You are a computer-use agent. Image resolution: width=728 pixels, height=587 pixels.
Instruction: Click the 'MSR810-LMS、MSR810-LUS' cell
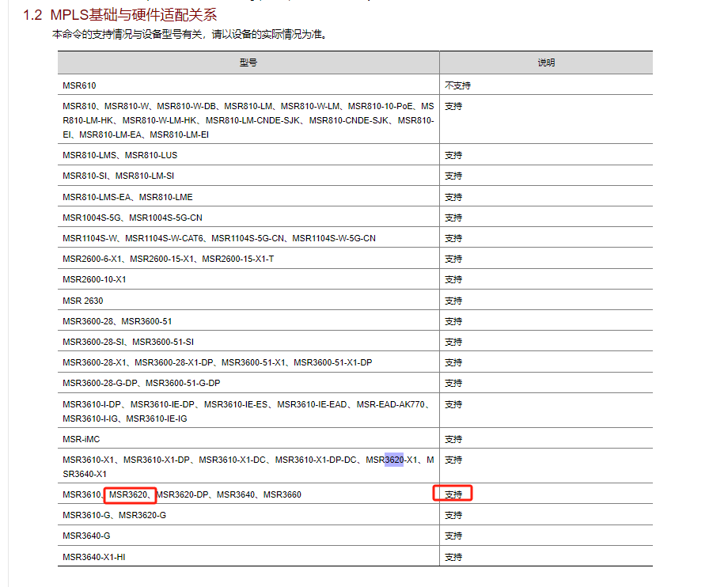[x=248, y=155]
